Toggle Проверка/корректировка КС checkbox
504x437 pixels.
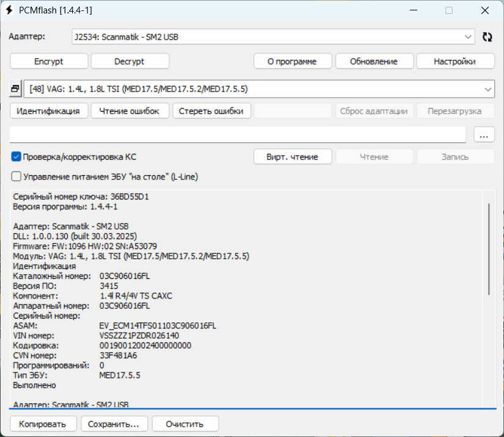pos(16,157)
